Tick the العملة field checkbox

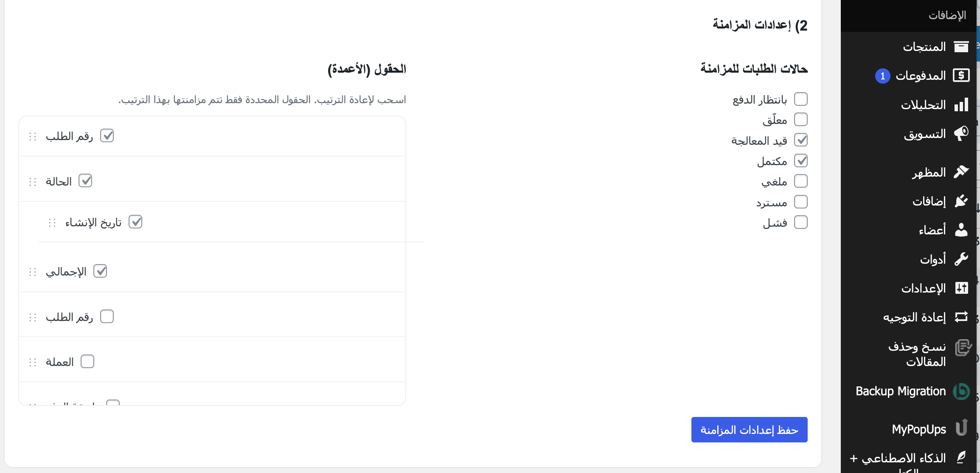coord(87,362)
